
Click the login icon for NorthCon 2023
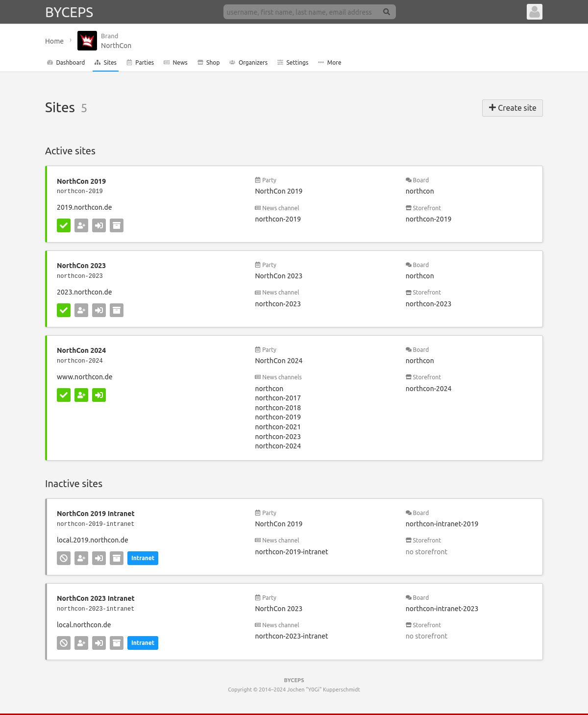tap(99, 310)
